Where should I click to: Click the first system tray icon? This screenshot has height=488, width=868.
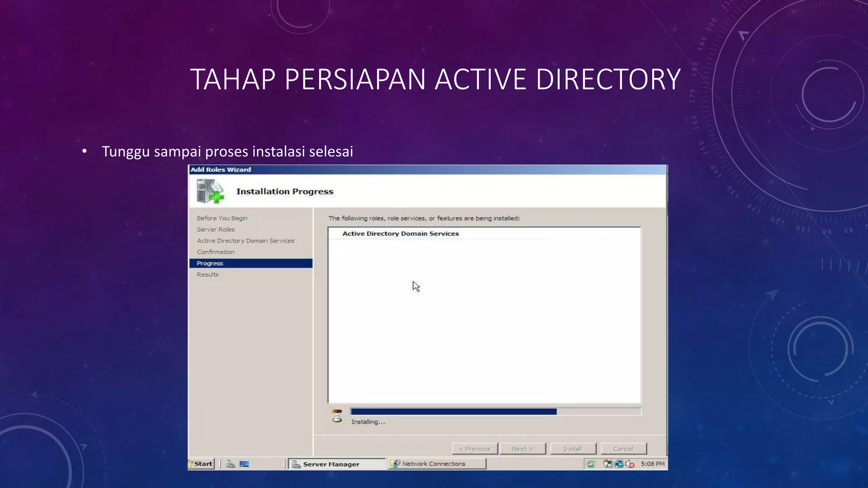(x=590, y=464)
